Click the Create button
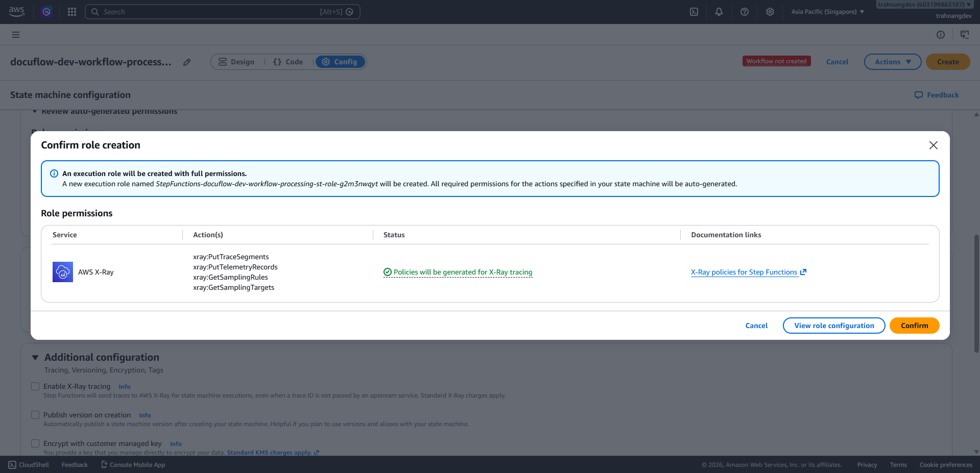Screen dimensions: 980x473 coord(948,62)
